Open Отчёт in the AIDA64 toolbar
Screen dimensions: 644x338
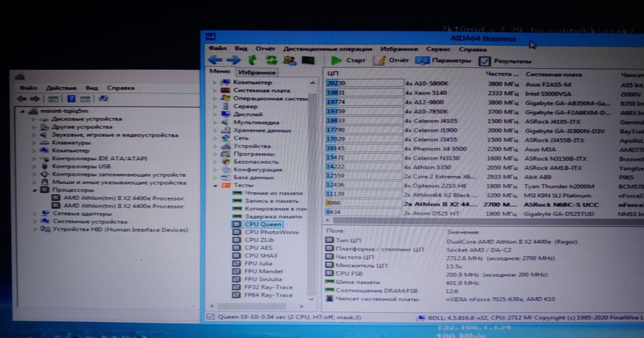[391, 60]
